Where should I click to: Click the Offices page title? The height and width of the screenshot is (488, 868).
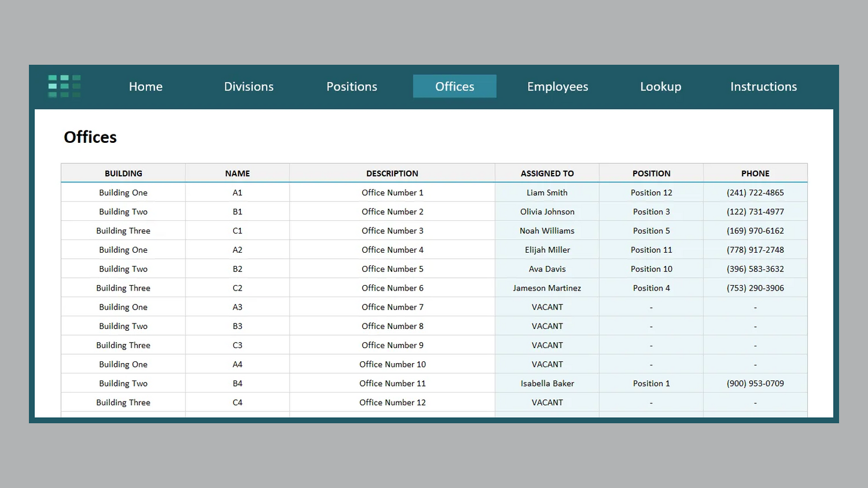(90, 137)
